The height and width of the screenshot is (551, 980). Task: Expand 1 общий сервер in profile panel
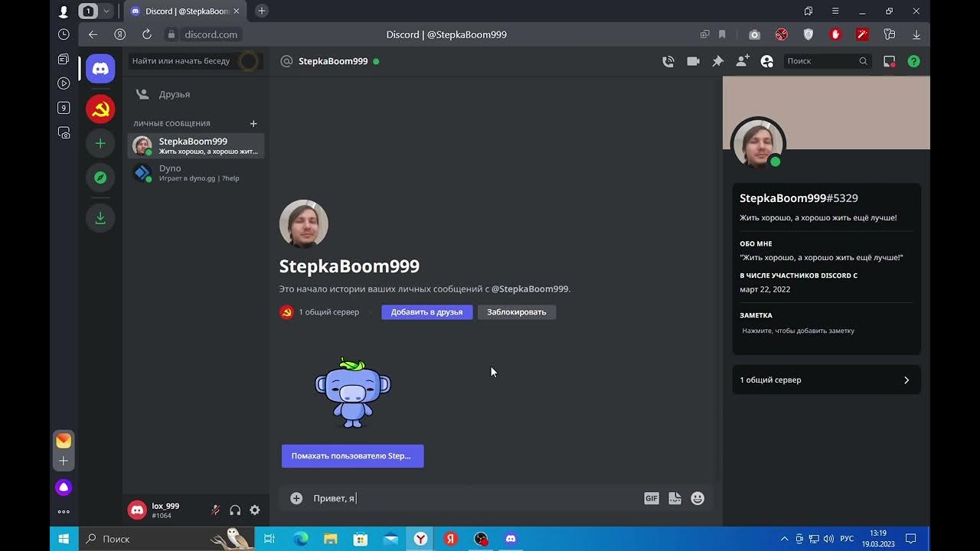[x=826, y=380]
